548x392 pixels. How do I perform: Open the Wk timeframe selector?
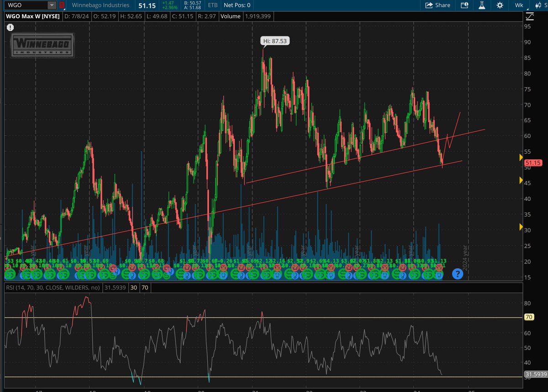coord(519,5)
